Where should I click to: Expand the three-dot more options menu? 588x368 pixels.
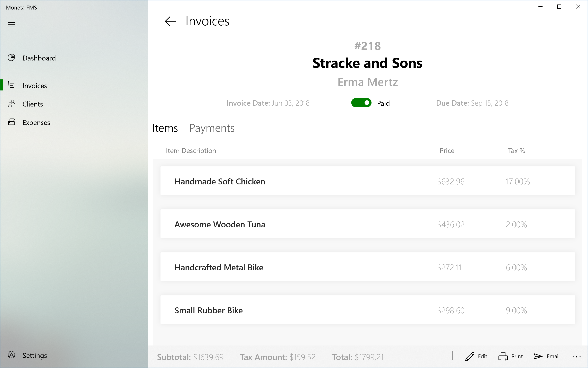[x=576, y=357]
